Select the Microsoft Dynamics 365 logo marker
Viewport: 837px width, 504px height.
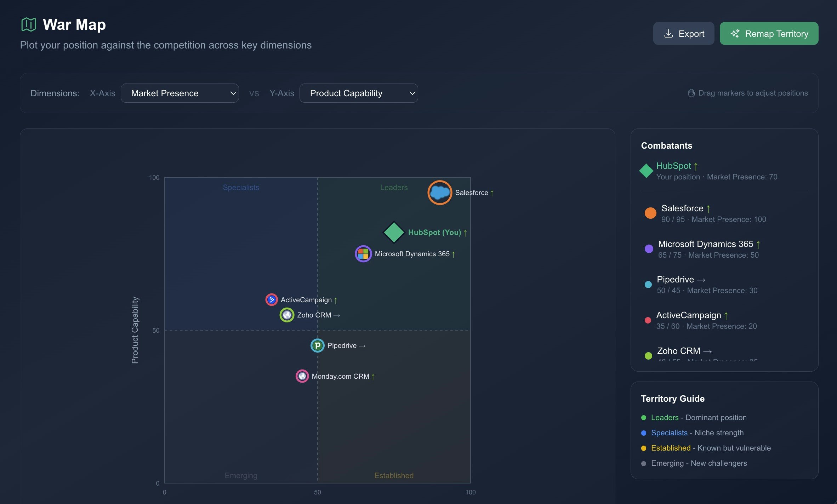coord(363,253)
